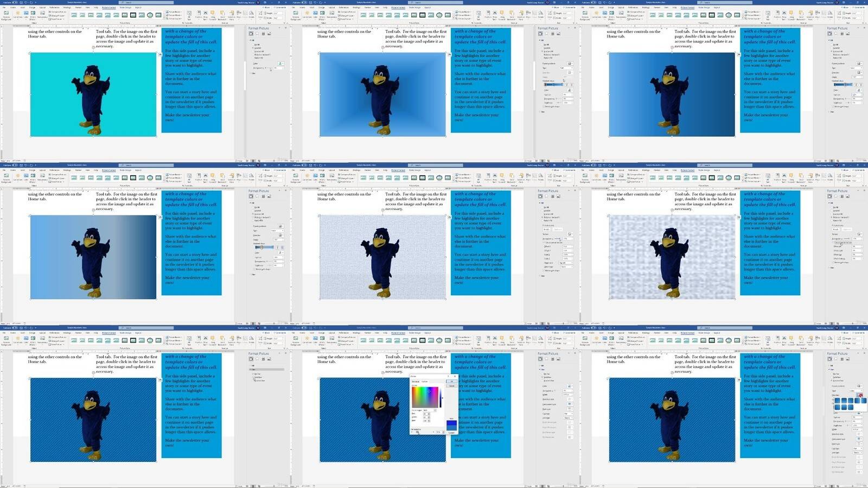The width and height of the screenshot is (868, 488).
Task: Open Picture Effects dropdown in the cyan-picture window
Action: click(174, 15)
